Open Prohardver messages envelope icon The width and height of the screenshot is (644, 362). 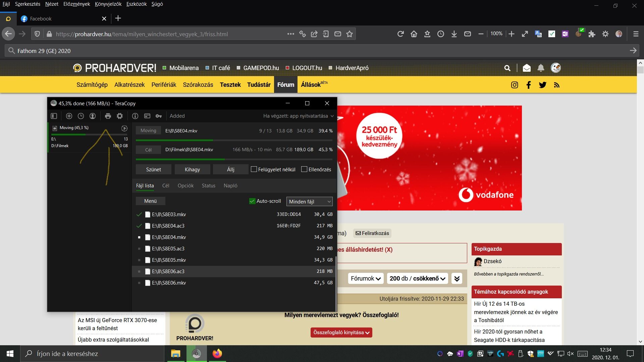click(x=527, y=68)
